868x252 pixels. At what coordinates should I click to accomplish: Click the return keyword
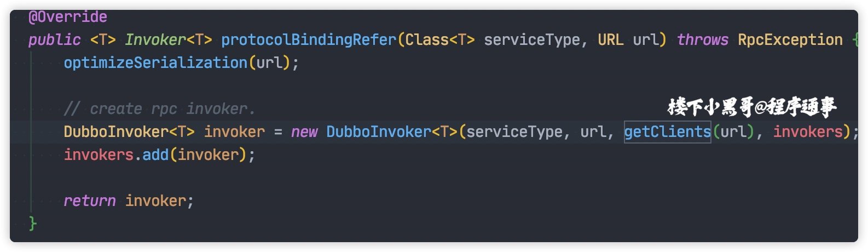coord(90,201)
